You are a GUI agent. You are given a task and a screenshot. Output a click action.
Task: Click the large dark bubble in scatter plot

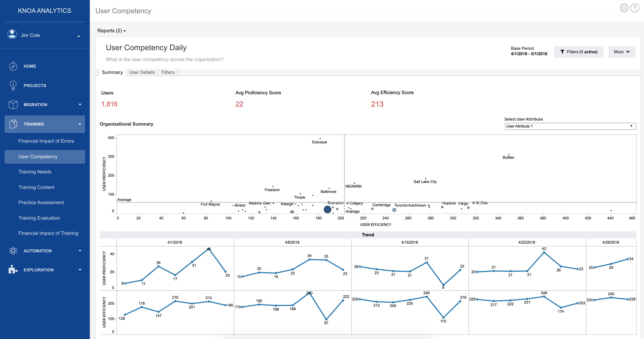pyautogui.click(x=327, y=209)
